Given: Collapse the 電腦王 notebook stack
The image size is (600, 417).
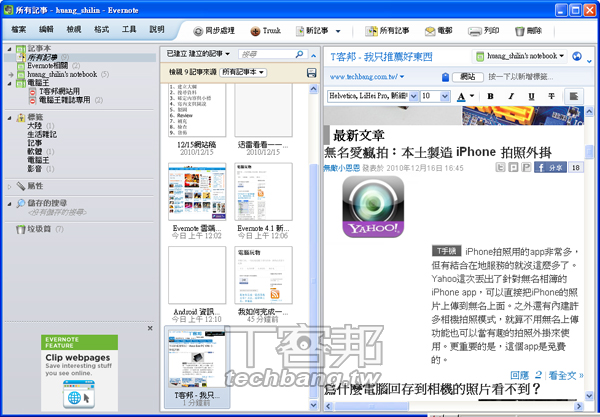Looking at the screenshot, I should [10, 83].
